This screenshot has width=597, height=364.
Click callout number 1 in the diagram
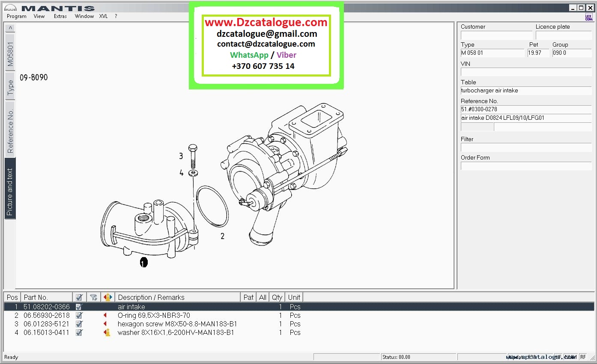[143, 262]
